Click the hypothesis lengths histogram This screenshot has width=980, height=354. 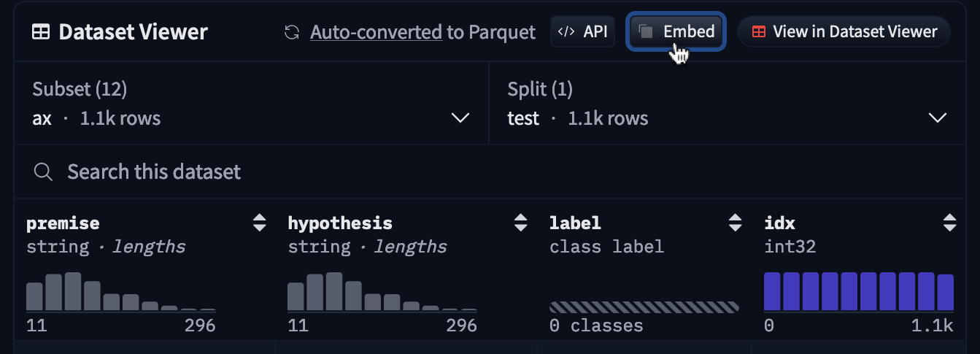[382, 293]
